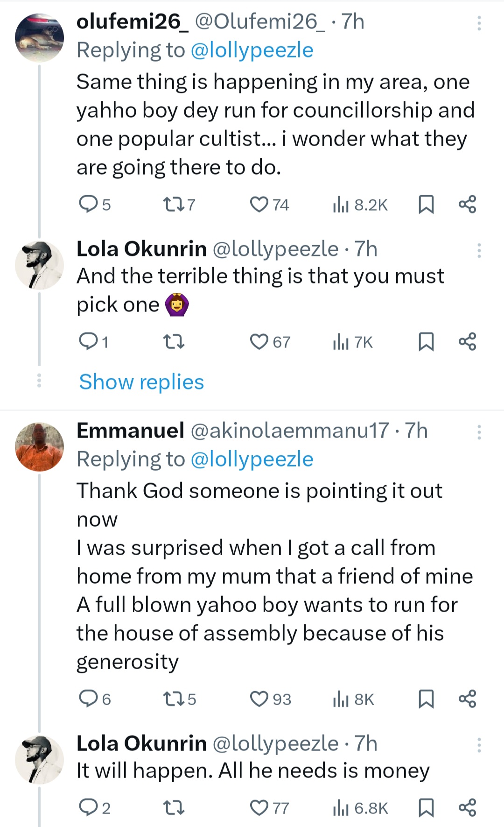Screen dimensions: 504x827
Task: Bookmark Emmanuel's yahoo boy reply
Action: [x=426, y=699]
